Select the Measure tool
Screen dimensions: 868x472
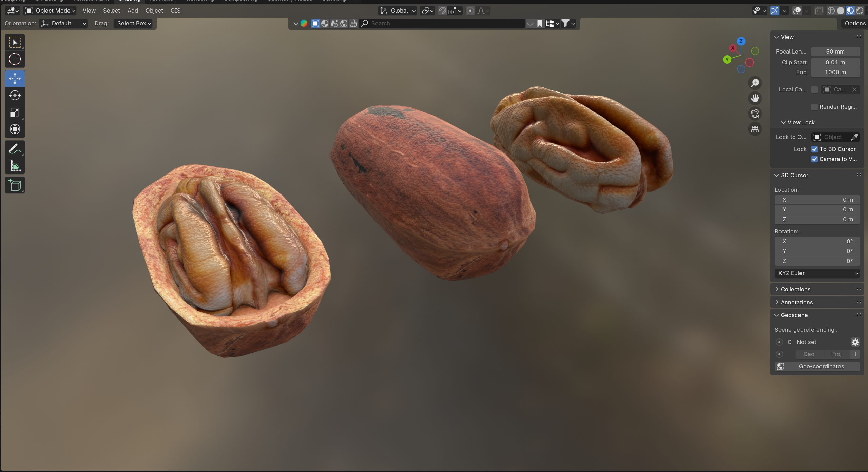[x=15, y=166]
